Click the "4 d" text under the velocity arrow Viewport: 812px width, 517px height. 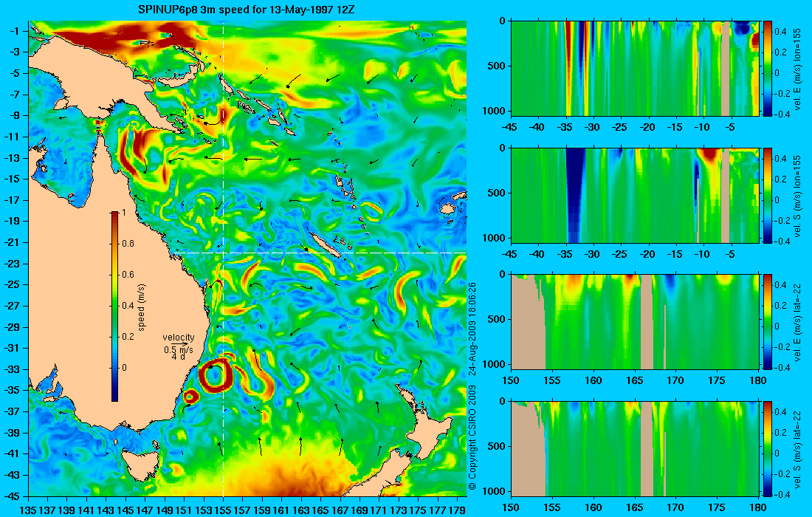point(178,357)
